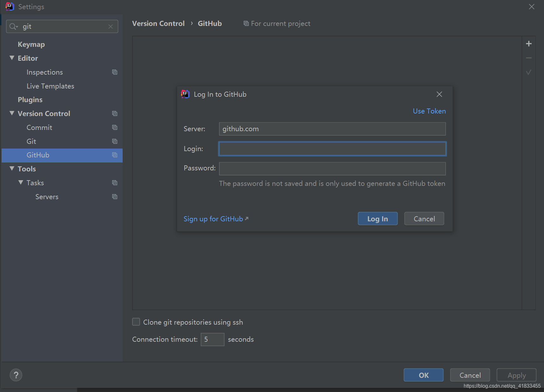Click the Apply button
This screenshot has height=392, width=544.
[x=516, y=375]
